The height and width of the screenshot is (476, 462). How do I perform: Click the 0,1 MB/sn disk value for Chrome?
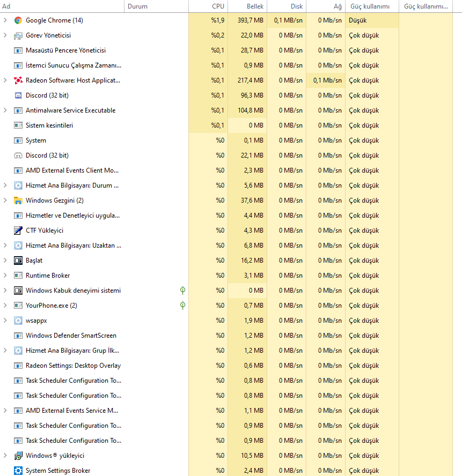[288, 20]
